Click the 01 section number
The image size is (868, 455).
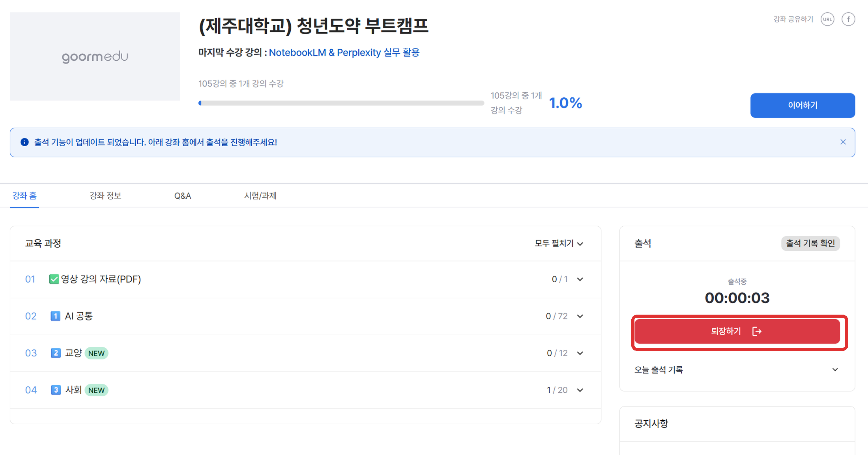point(30,279)
